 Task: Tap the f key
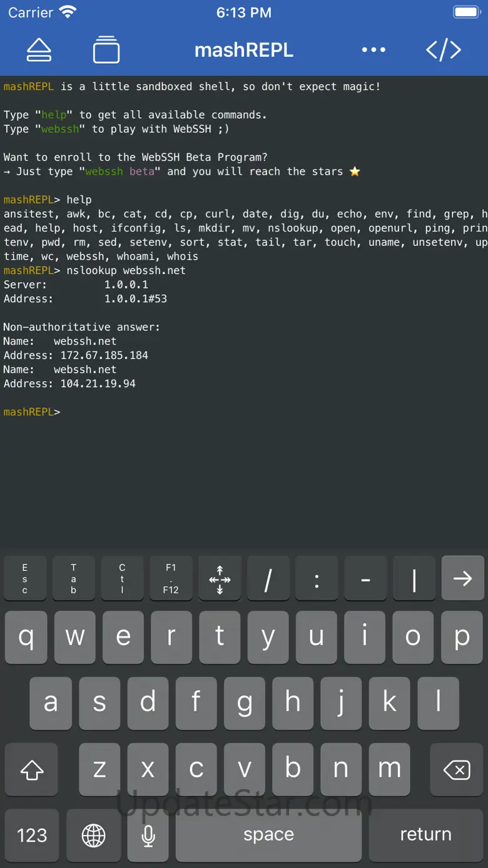(x=196, y=703)
